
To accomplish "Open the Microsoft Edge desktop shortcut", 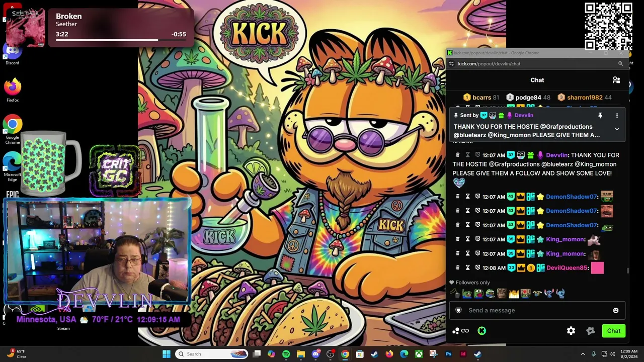I will tap(13, 167).
